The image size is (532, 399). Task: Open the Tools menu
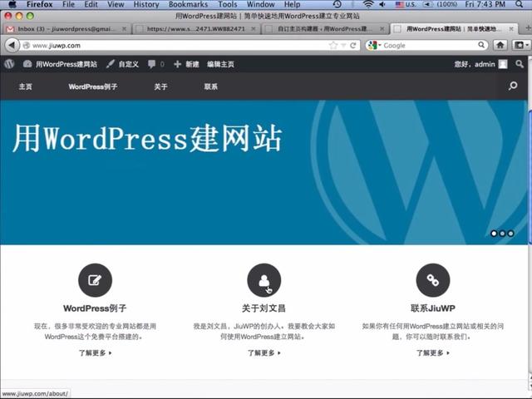(227, 4)
